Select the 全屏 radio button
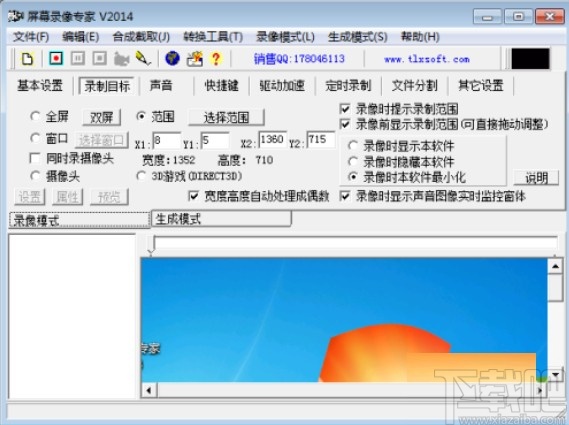569x425 pixels. point(35,117)
